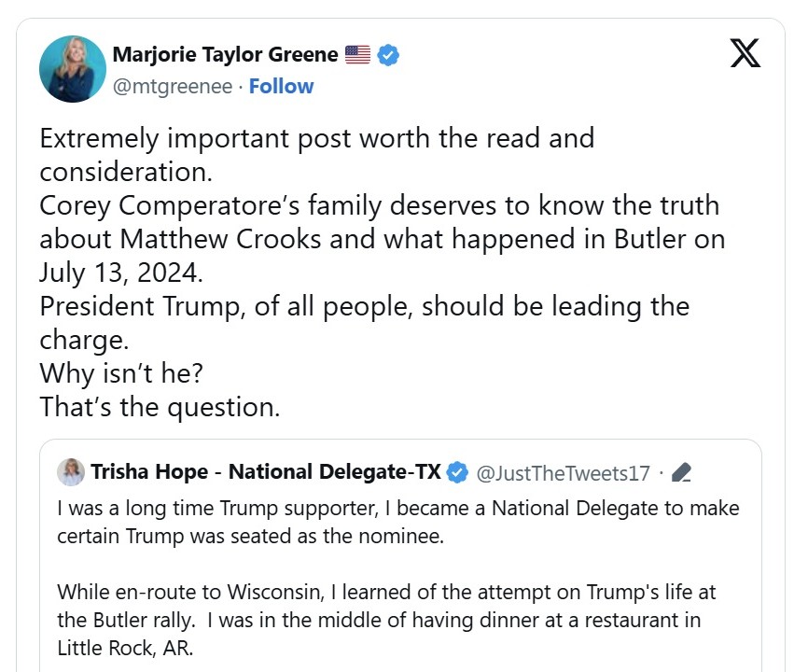808x672 pixels.
Task: Click the Follow button
Action: (x=281, y=86)
